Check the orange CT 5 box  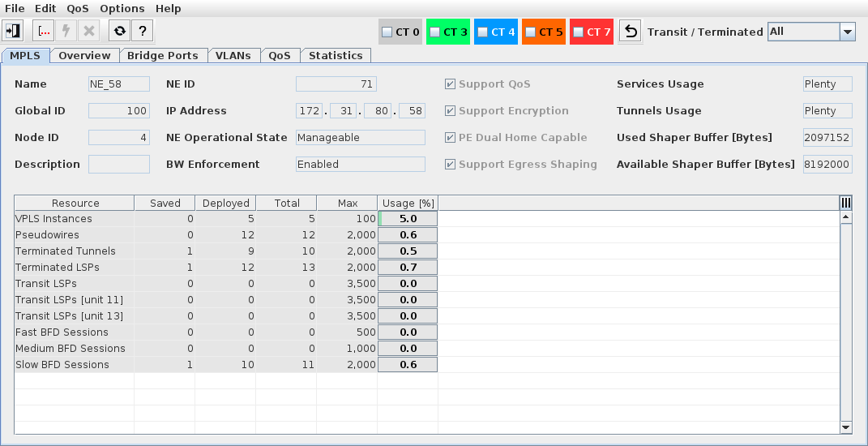point(530,32)
